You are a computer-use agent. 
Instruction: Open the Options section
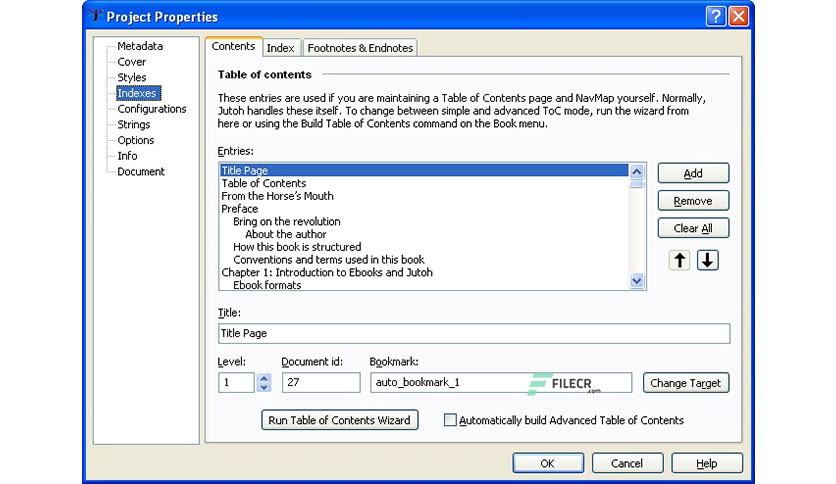tap(136, 140)
